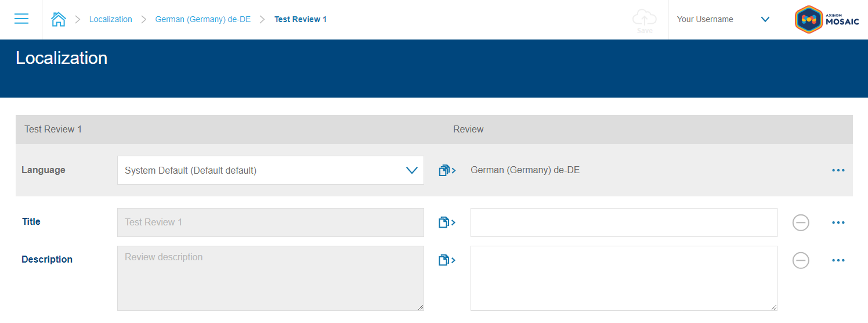Viewport: 868px width, 323px height.
Task: Open more options for Title row
Action: pos(838,222)
